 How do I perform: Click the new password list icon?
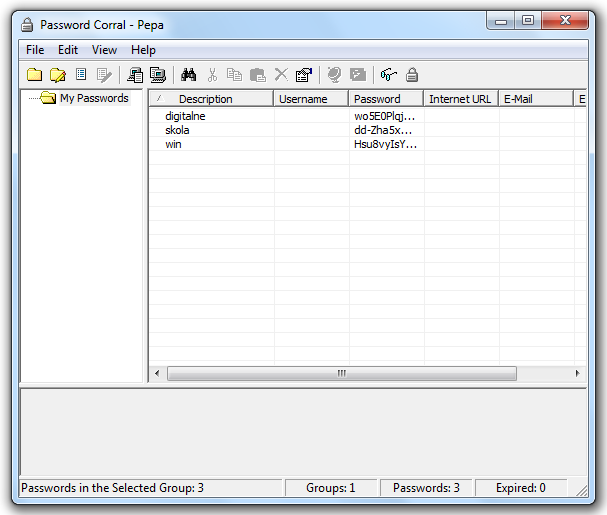coord(81,74)
